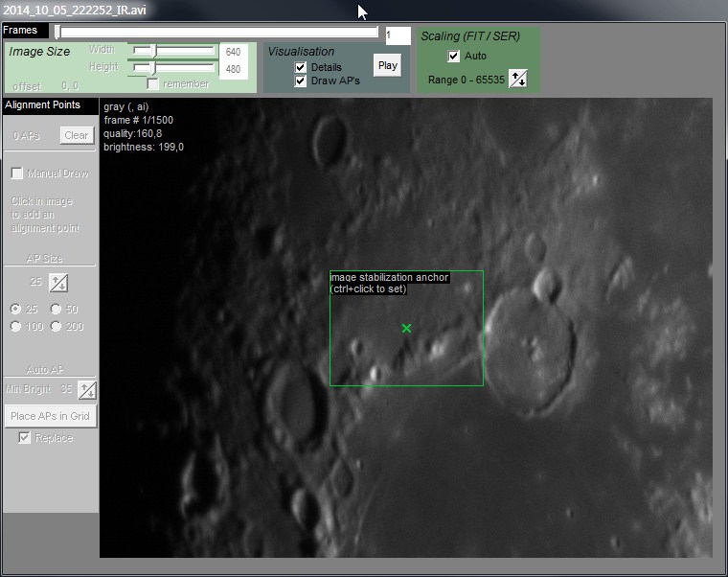The height and width of the screenshot is (577, 728).
Task: Click the Scaling range adjust icon
Action: tap(517, 79)
